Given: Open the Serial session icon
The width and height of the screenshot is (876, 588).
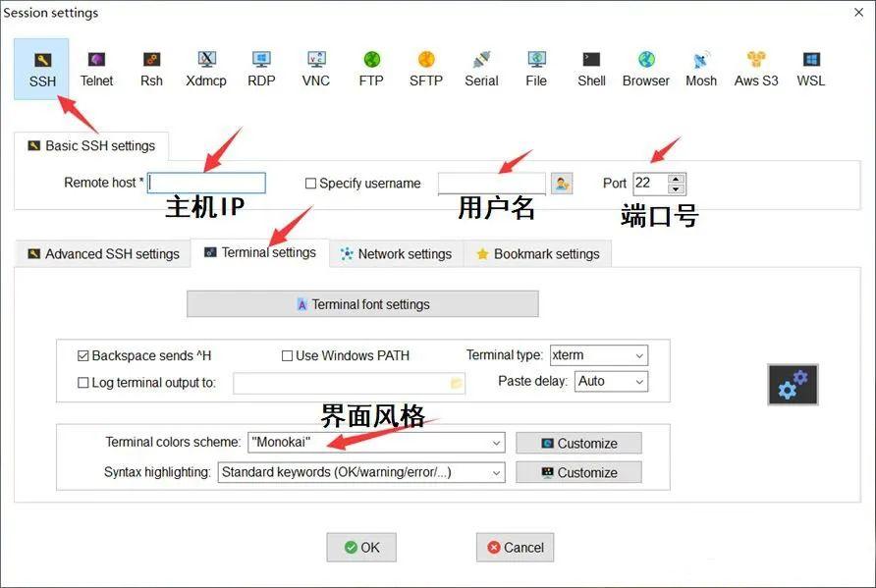Looking at the screenshot, I should (481, 66).
